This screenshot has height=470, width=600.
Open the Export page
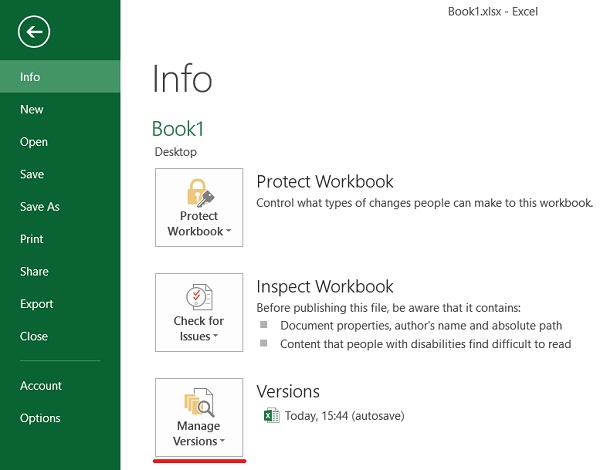coord(60,304)
